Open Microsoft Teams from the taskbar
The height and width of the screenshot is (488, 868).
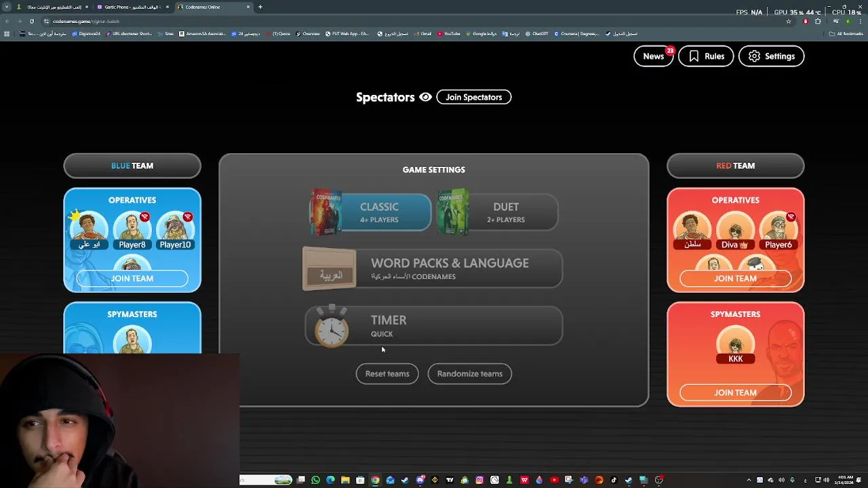[x=584, y=480]
